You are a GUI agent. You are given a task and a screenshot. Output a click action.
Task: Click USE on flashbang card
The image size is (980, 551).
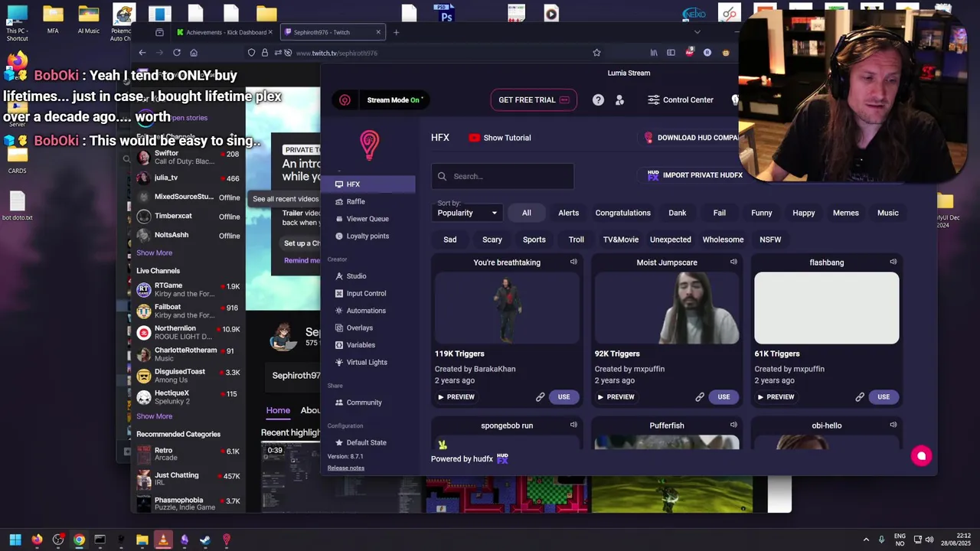(x=884, y=397)
